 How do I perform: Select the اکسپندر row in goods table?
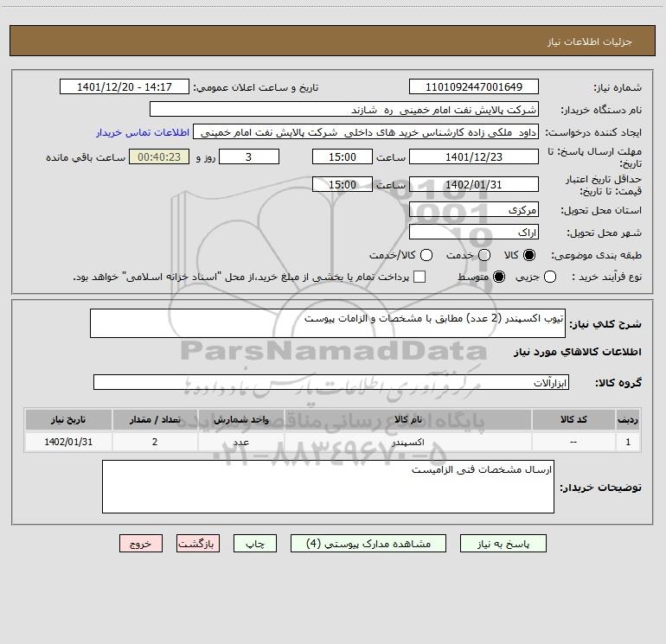tap(333, 443)
